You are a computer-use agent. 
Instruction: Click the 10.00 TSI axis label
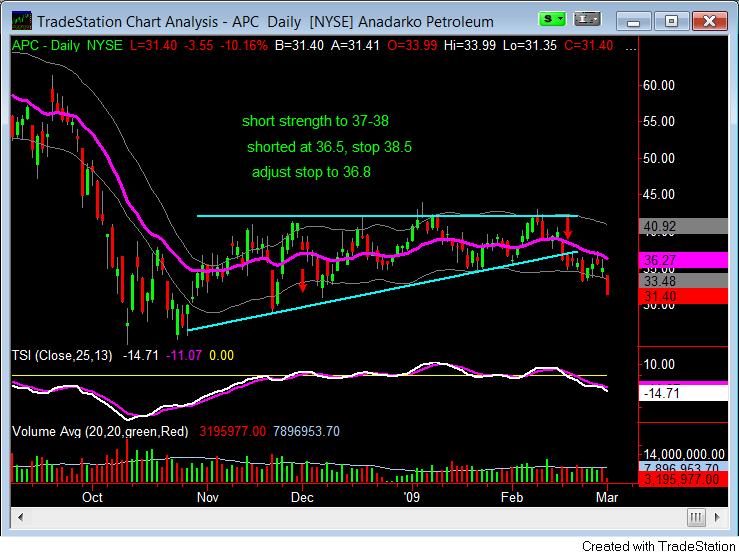pyautogui.click(x=658, y=364)
